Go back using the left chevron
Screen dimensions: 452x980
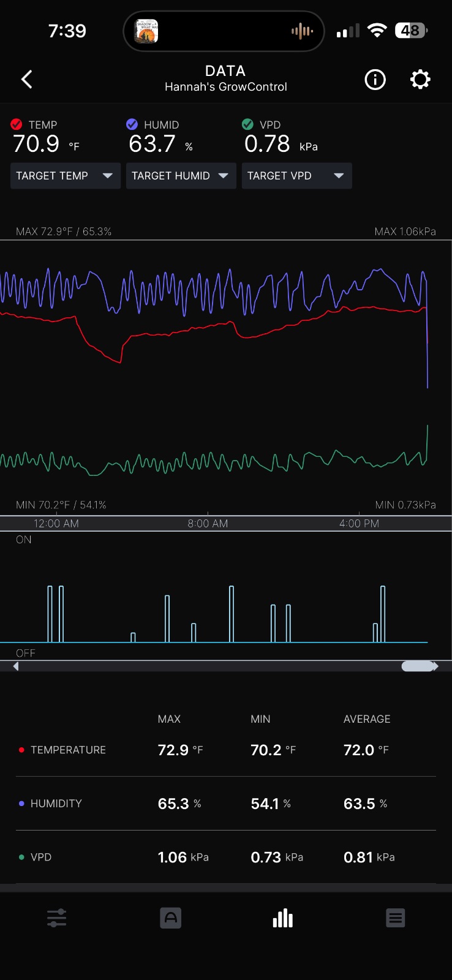26,79
